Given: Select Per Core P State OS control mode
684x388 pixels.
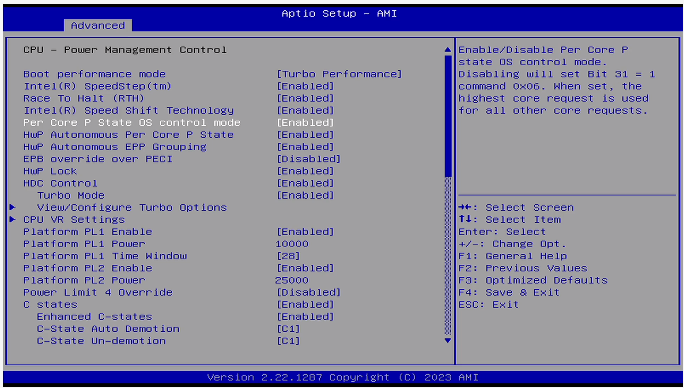Looking at the screenshot, I should (x=132, y=123).
